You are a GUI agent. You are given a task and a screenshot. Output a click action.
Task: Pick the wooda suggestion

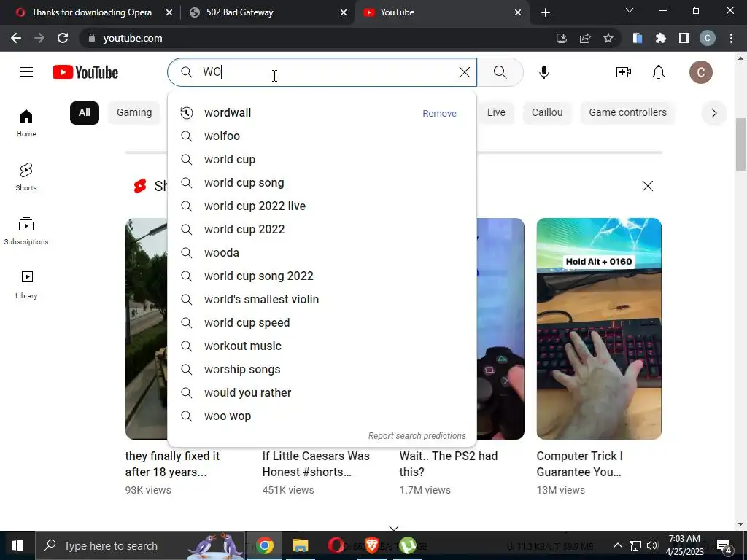(x=322, y=253)
